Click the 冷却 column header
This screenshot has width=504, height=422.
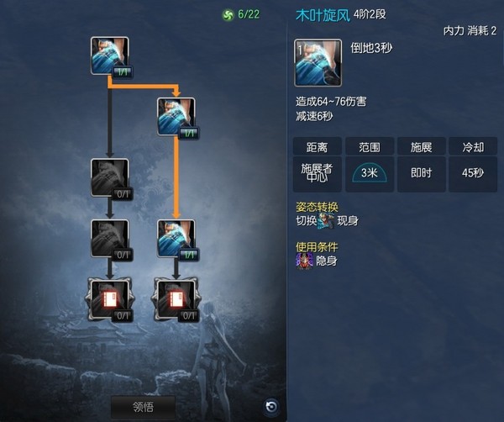point(473,146)
